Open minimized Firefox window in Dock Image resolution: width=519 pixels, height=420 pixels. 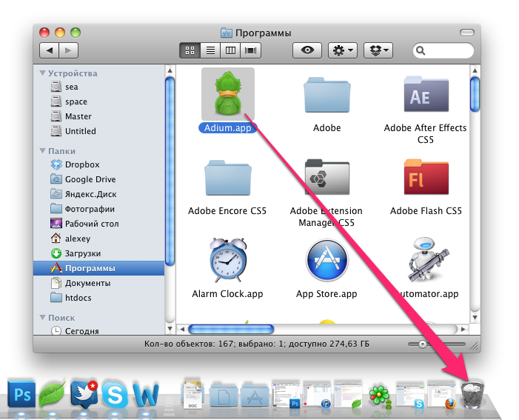click(442, 394)
